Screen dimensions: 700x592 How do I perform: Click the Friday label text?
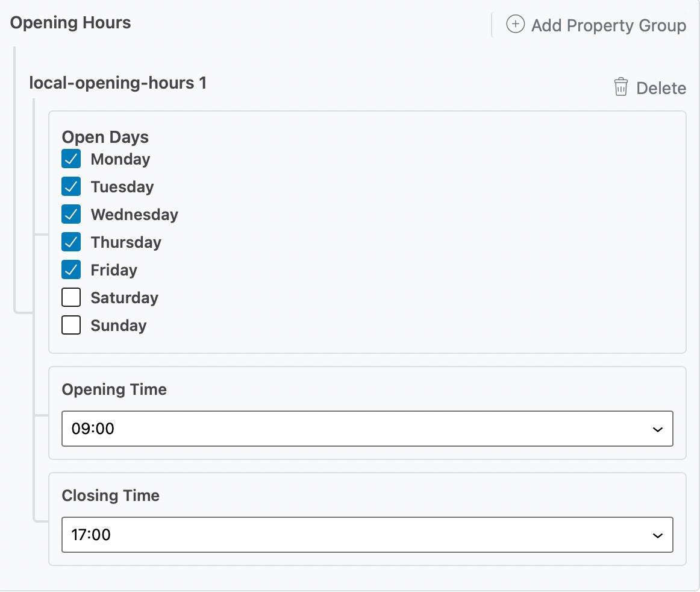click(114, 270)
